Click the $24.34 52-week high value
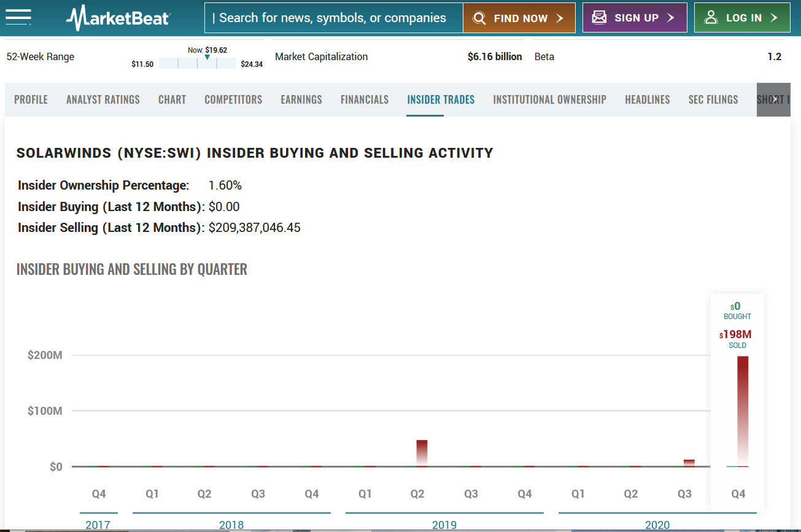Image resolution: width=801 pixels, height=532 pixels. [252, 64]
